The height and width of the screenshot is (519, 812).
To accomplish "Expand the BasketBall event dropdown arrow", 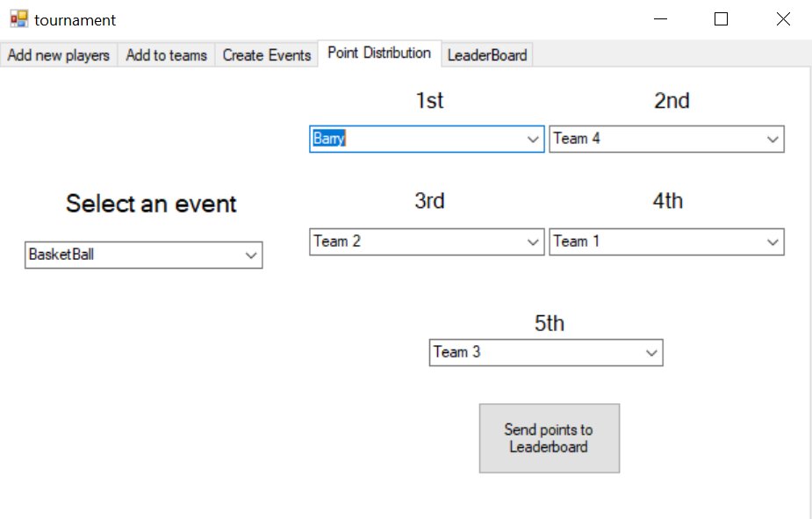I will (x=251, y=255).
